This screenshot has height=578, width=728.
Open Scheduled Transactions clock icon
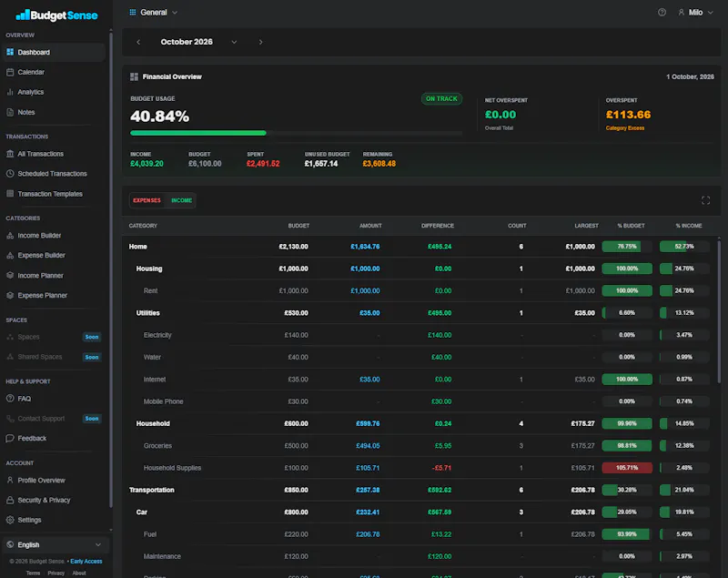point(10,174)
